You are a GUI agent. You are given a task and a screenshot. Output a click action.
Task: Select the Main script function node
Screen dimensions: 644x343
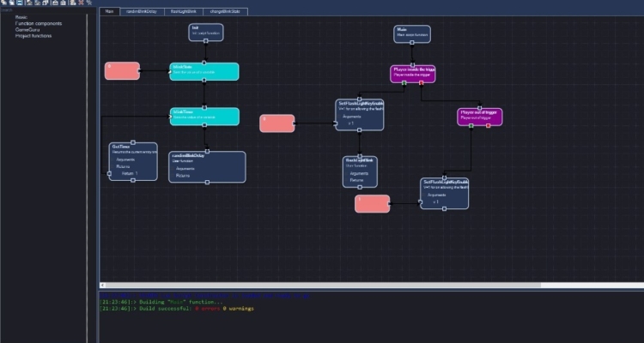coord(412,33)
